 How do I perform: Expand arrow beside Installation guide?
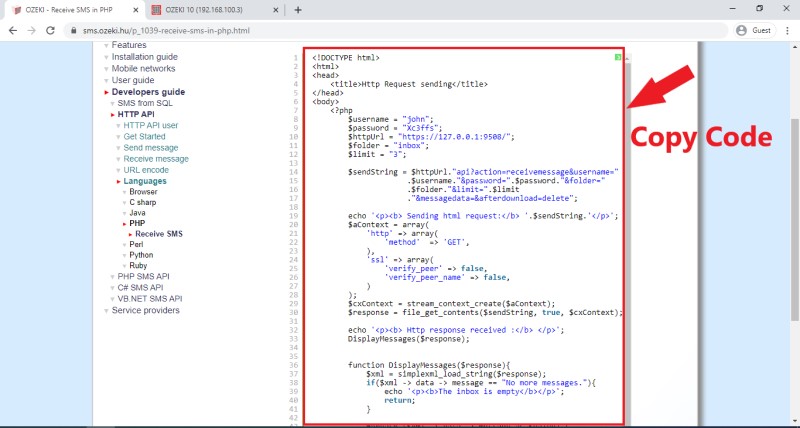click(x=106, y=57)
